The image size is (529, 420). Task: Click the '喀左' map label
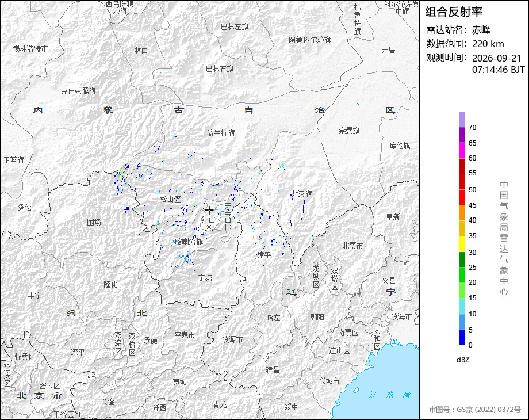tap(273, 318)
